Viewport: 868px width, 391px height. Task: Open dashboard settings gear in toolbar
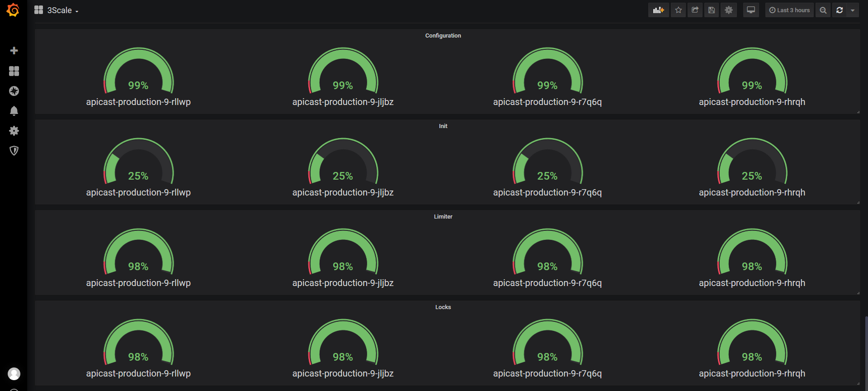tap(729, 10)
